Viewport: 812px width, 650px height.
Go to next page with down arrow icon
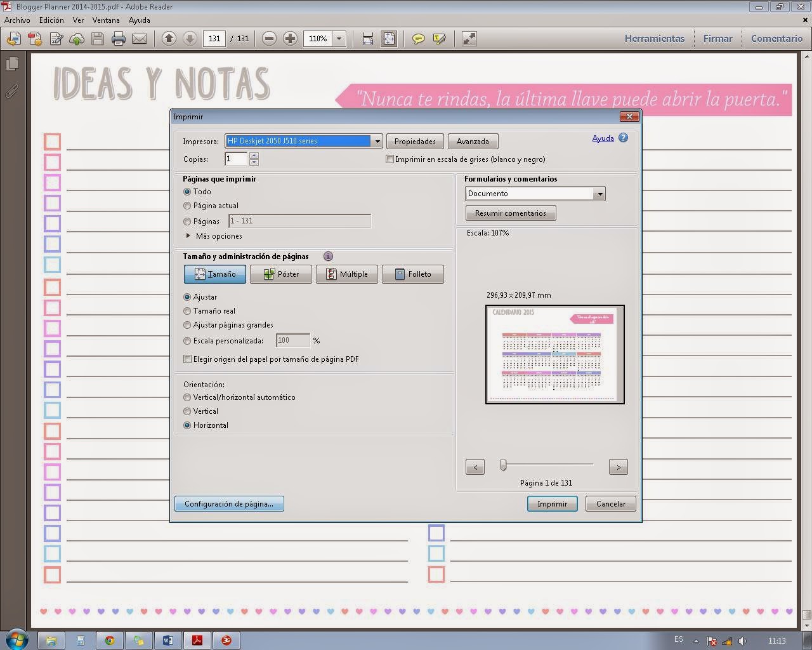point(190,39)
